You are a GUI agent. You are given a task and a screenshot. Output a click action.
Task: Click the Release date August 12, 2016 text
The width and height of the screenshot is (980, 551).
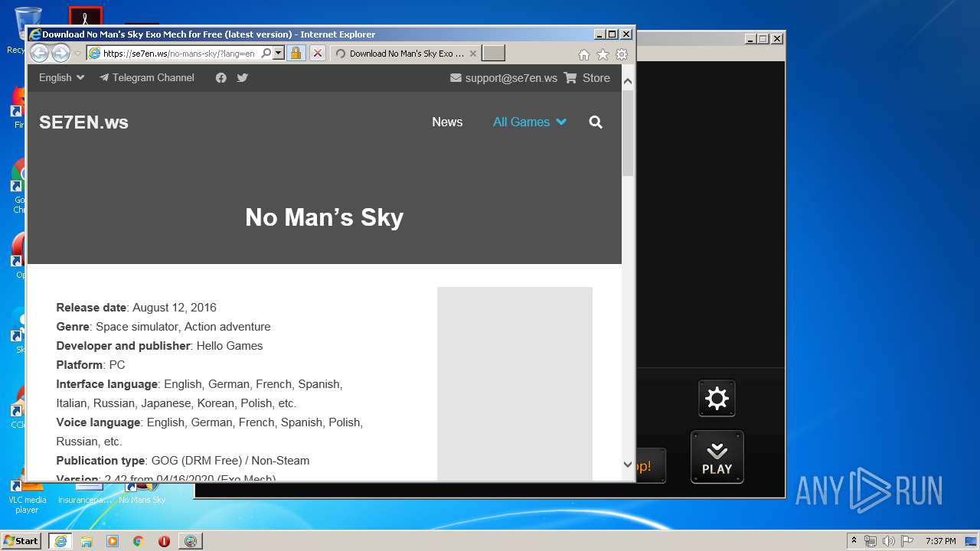(x=136, y=308)
